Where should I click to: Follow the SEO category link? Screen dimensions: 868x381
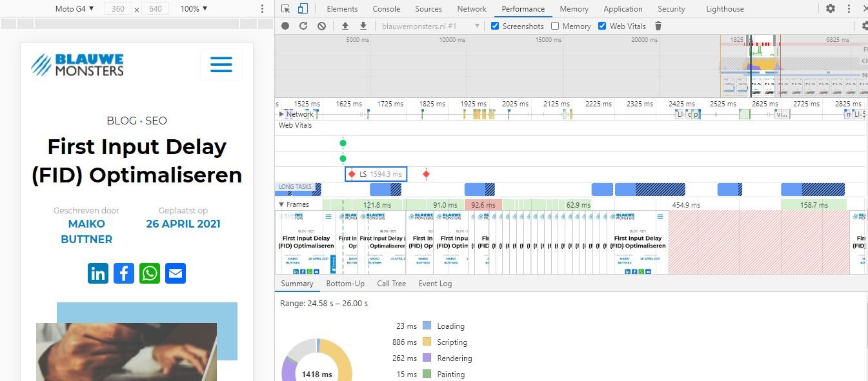click(x=156, y=121)
